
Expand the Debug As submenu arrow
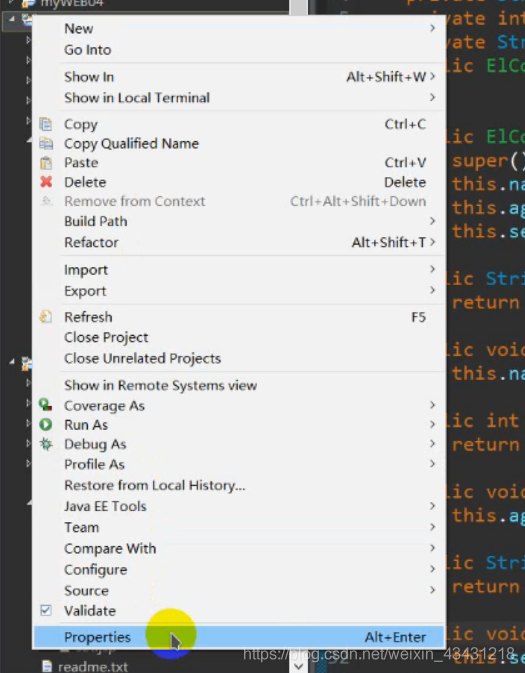click(432, 444)
